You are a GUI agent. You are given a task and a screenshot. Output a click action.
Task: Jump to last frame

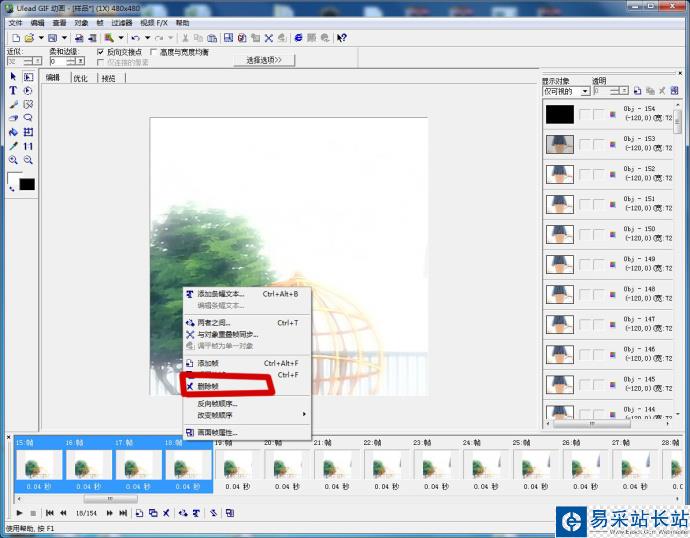[123, 513]
